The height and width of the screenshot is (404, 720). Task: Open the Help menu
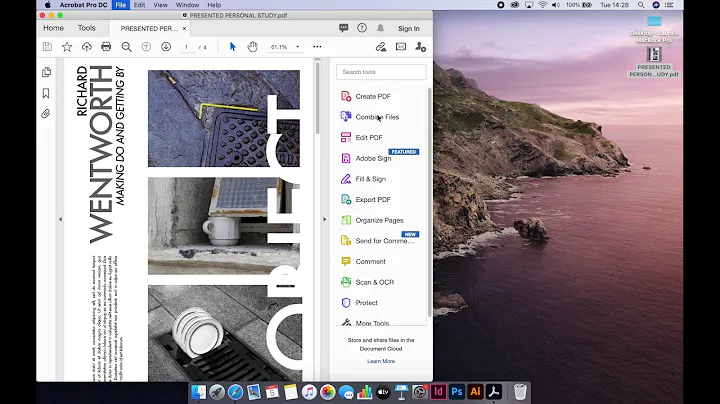[214, 5]
